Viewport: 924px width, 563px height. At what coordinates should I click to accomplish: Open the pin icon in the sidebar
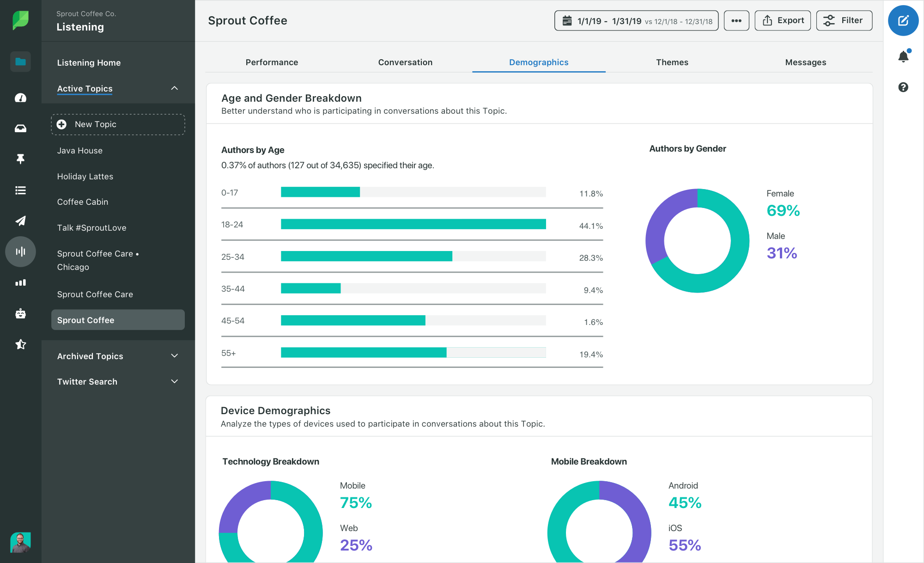click(20, 159)
